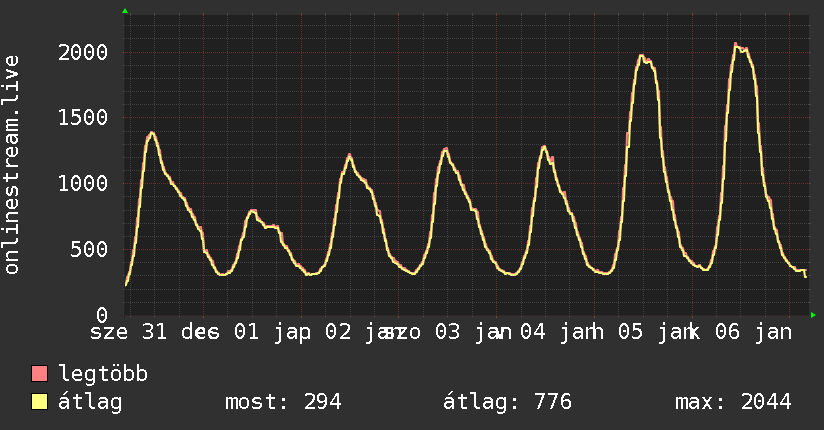Click the 'átlag: 776' average value
Image resolution: width=824 pixels, height=430 pixels.
[x=507, y=402]
